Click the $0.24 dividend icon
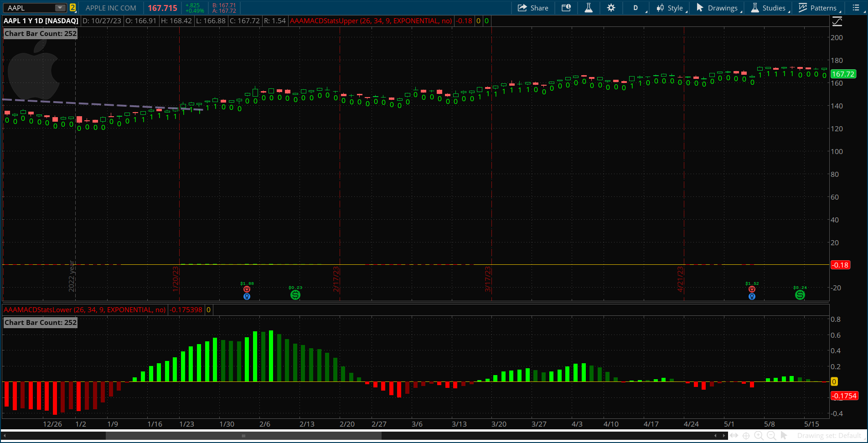 (800, 295)
